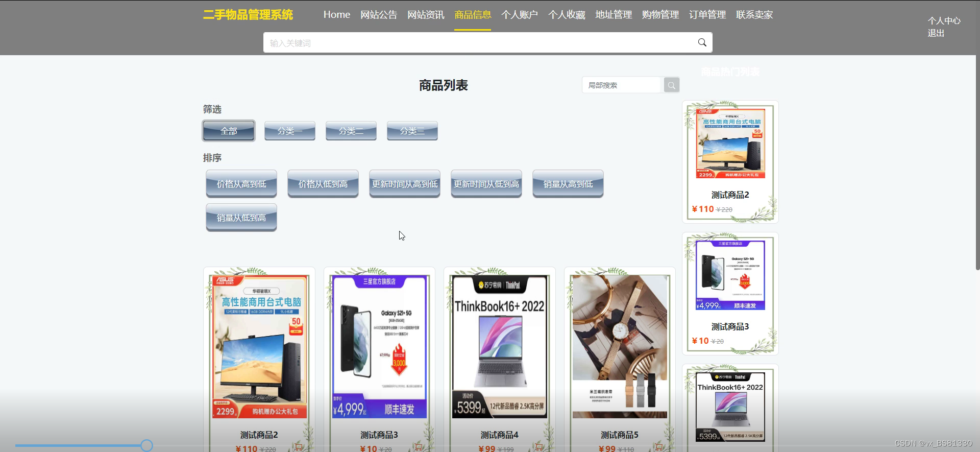Open the hot list ThinkBook16+ thumbnail
Viewport: 980px width, 452px height.
click(730, 407)
